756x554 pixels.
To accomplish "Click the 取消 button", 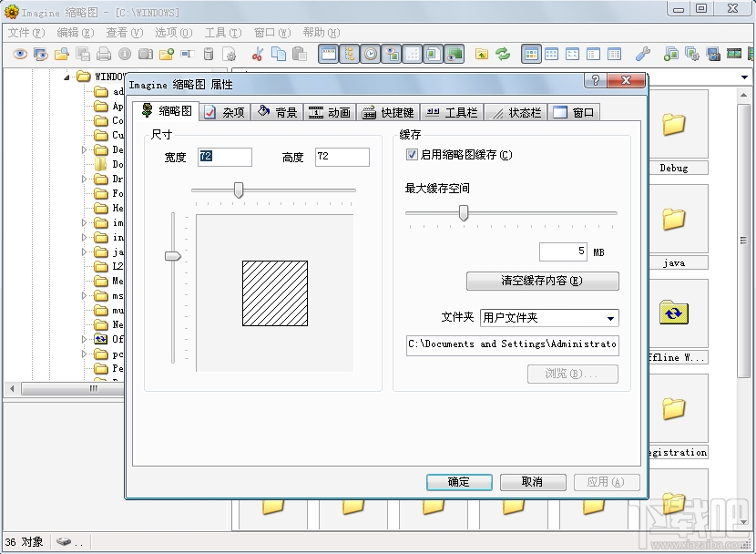I will point(533,482).
